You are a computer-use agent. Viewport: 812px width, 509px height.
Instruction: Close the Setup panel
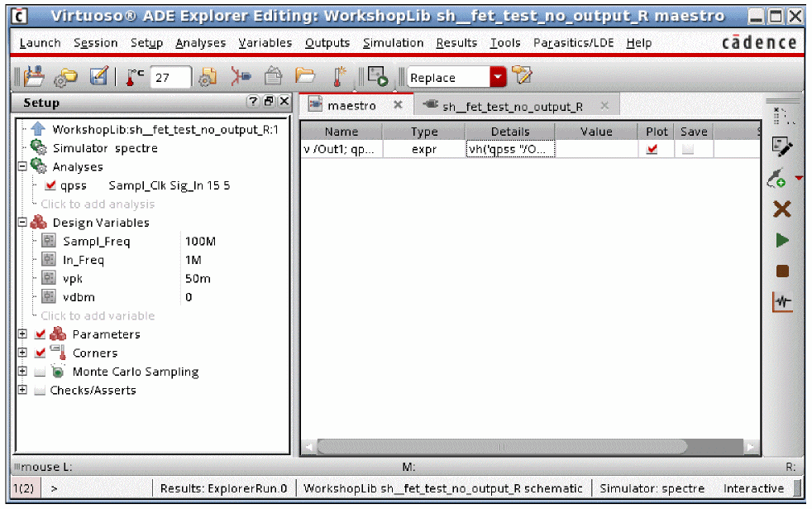[x=284, y=101]
